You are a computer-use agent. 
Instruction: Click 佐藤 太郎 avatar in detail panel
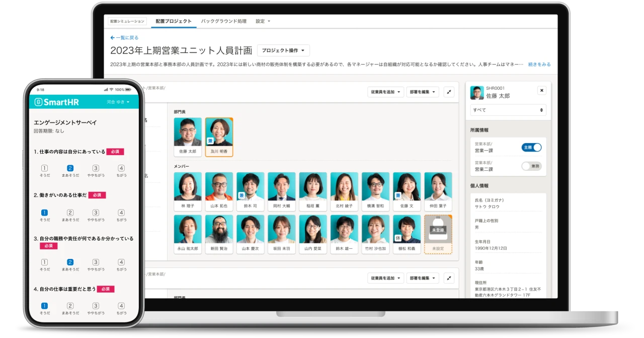point(476,93)
